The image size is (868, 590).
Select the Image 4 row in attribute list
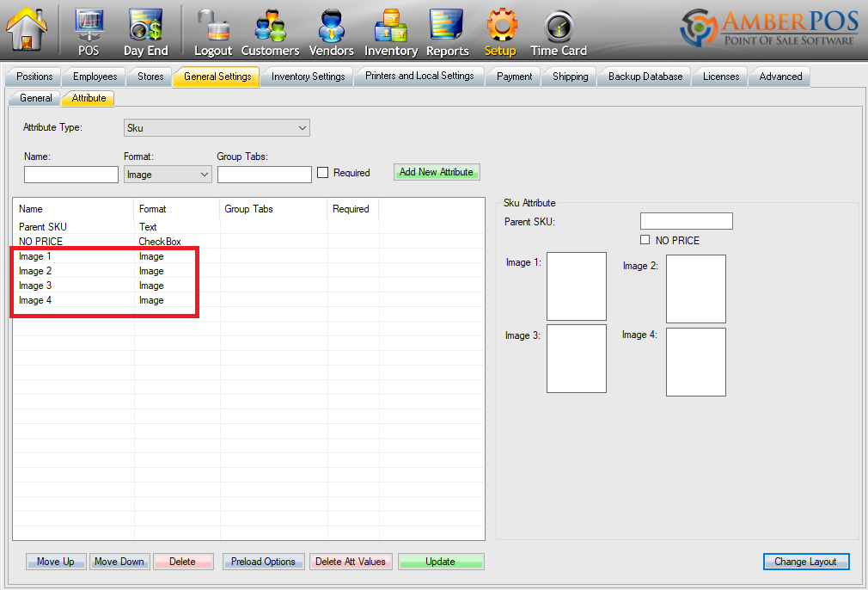click(248, 300)
